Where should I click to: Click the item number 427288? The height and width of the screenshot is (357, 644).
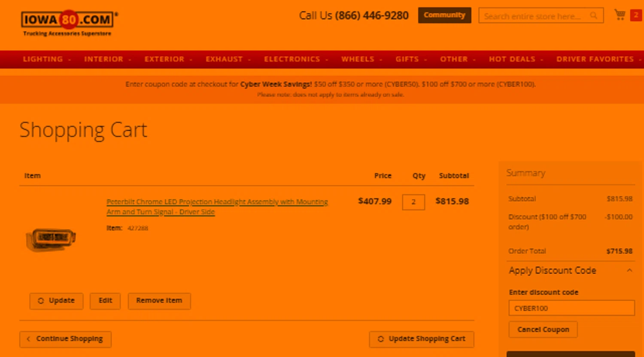tap(138, 228)
